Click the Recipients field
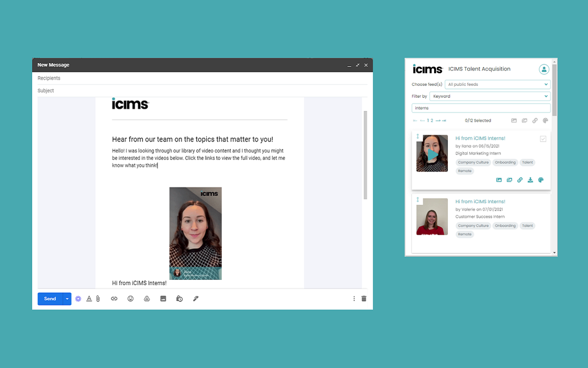The height and width of the screenshot is (368, 588). (202, 78)
